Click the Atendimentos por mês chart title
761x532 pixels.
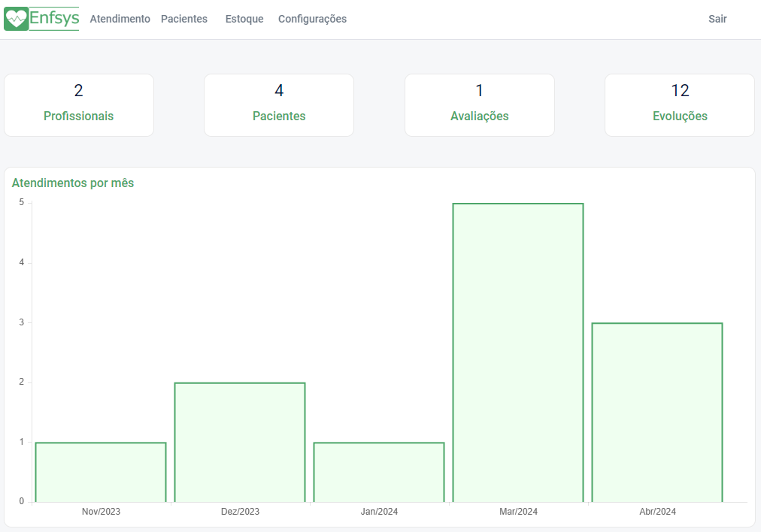(x=73, y=183)
